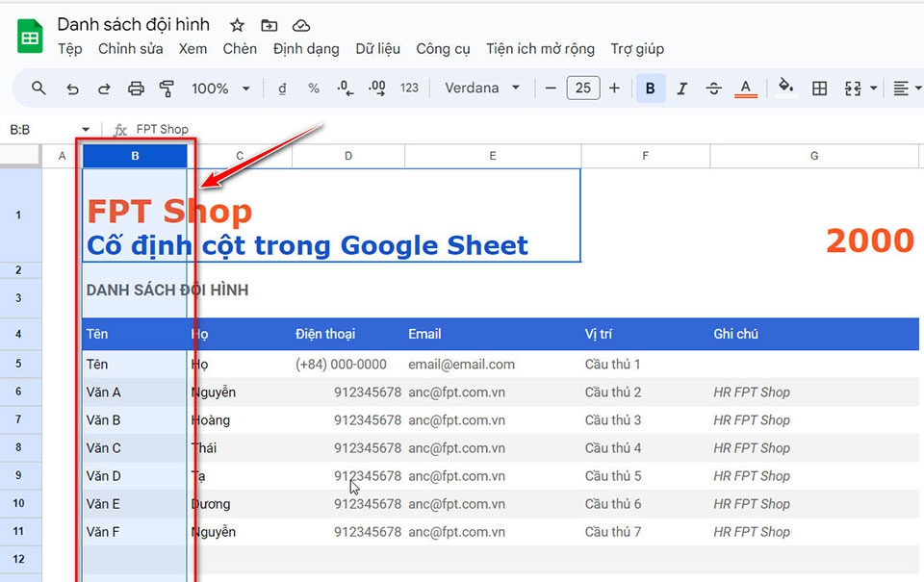Click the B:B name box
This screenshot has height=582, width=924.
pos(41,130)
